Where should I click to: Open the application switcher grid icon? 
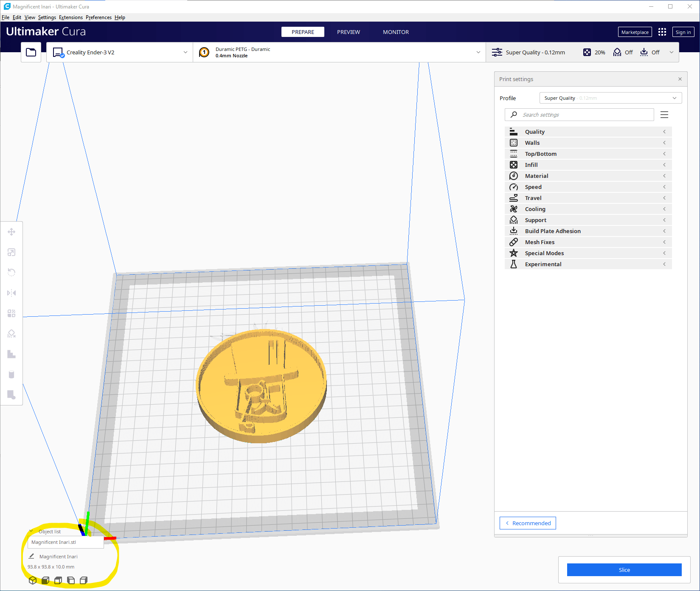[662, 32]
